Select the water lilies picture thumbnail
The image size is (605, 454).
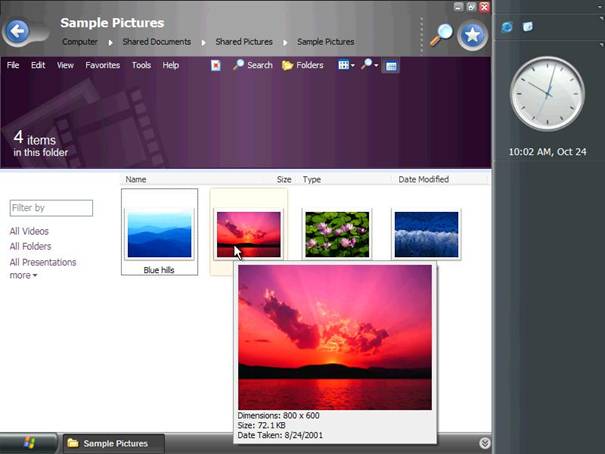tap(336, 234)
